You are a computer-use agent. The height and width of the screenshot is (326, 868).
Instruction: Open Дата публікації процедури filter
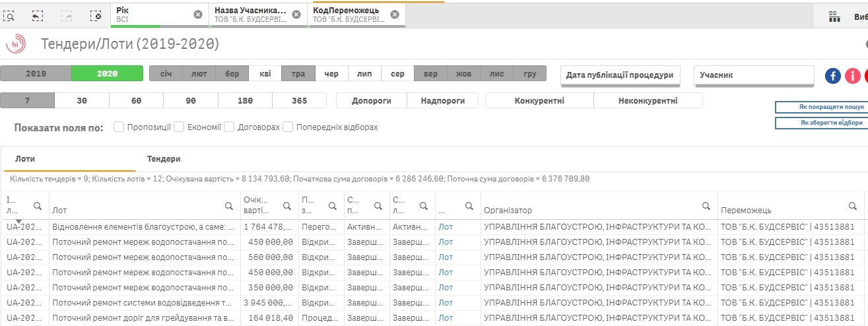pyautogui.click(x=620, y=75)
